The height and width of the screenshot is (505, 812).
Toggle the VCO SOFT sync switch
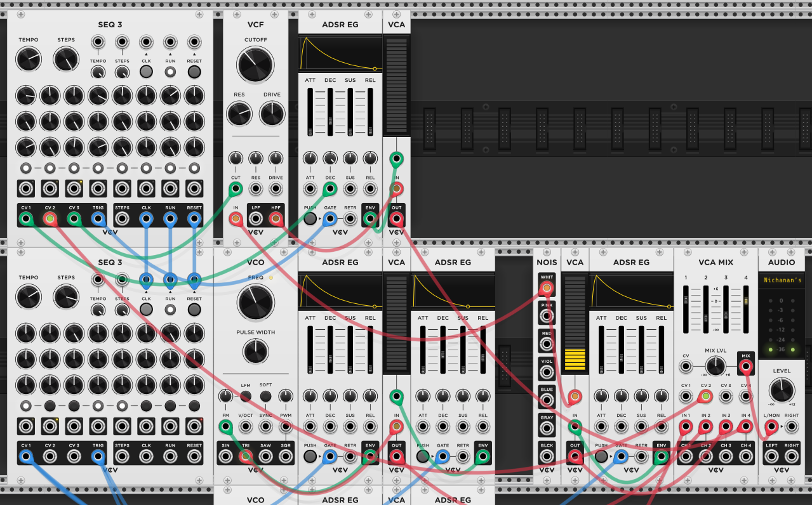[266, 396]
